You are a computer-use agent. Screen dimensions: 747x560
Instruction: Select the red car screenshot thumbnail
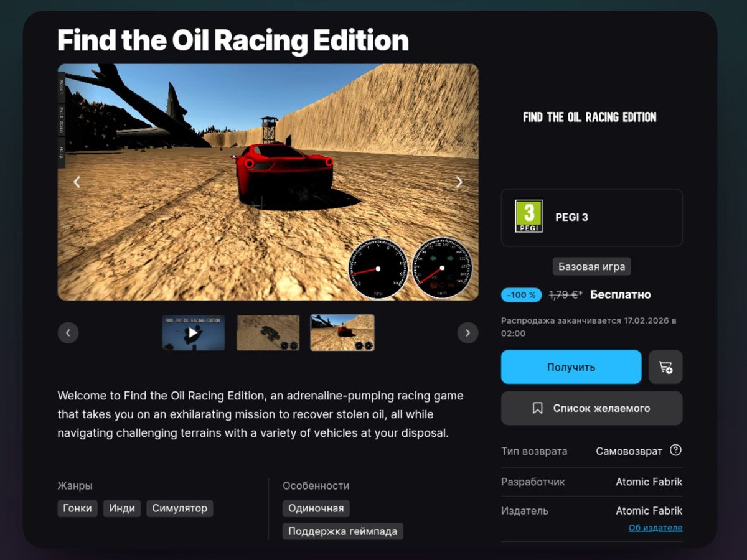342,333
